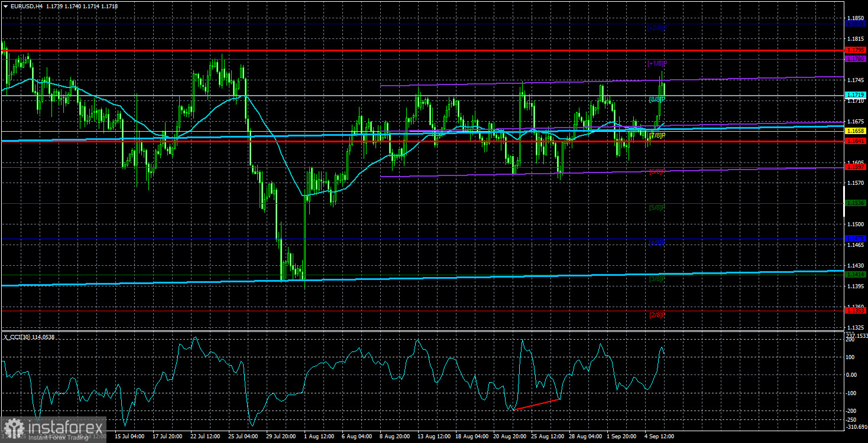
Task: Click the 1.1500 price scale value
Action: click(854, 224)
